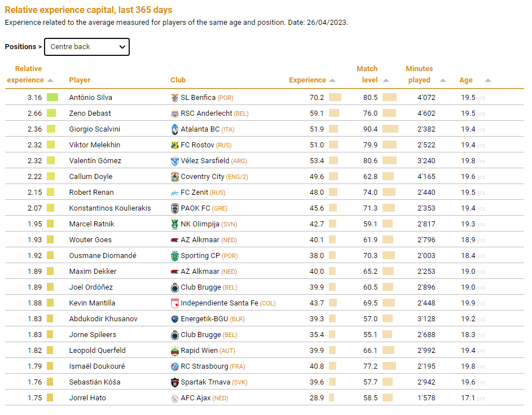Click the Player column header

pos(80,80)
